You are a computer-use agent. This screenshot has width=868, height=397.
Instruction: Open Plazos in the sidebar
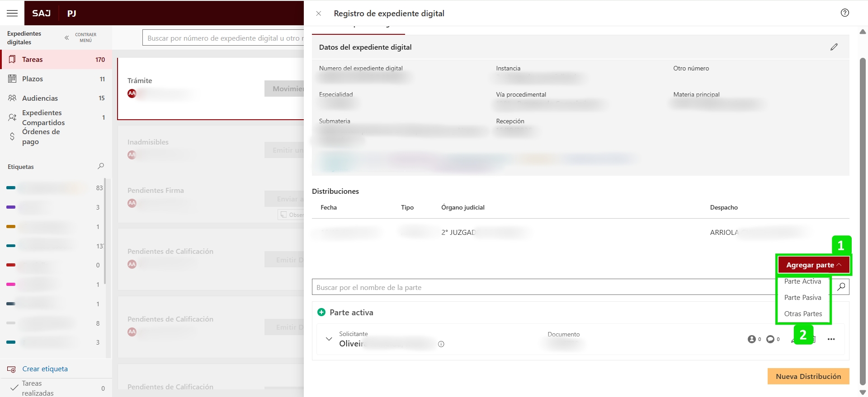[33, 79]
